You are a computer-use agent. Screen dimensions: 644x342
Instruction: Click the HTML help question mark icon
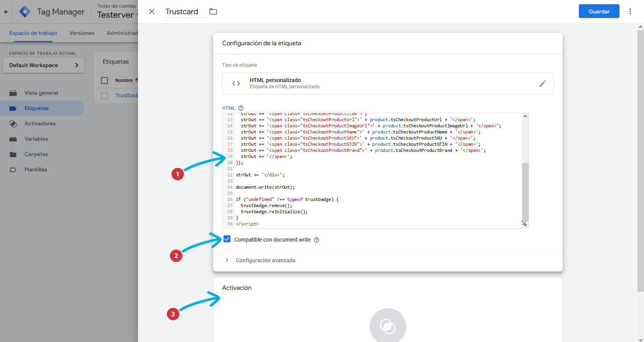coord(241,108)
